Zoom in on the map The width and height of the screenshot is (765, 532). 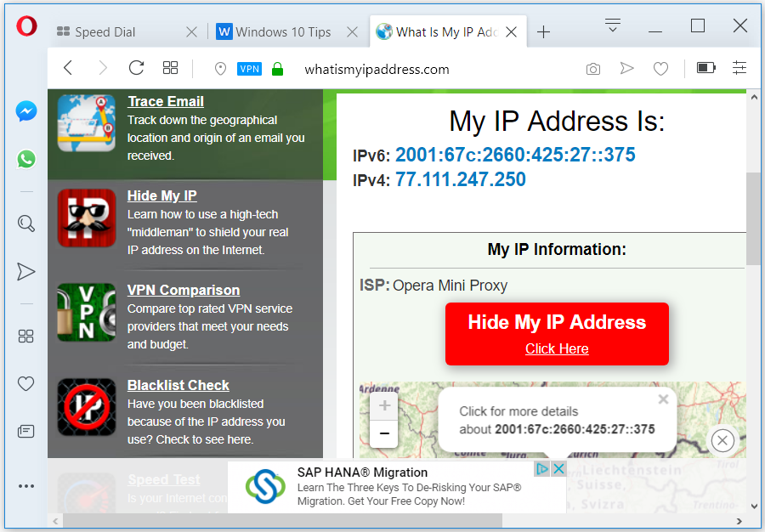384,405
